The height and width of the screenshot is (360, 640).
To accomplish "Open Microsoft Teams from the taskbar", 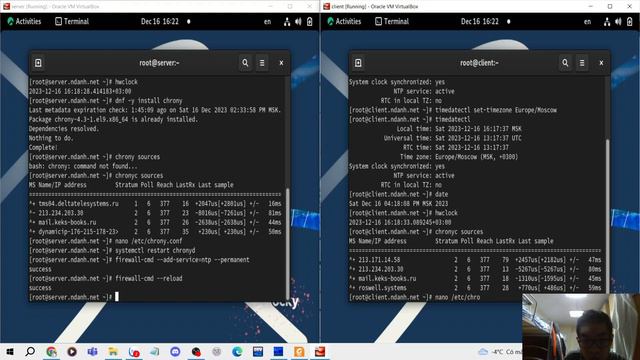I will coord(93,351).
